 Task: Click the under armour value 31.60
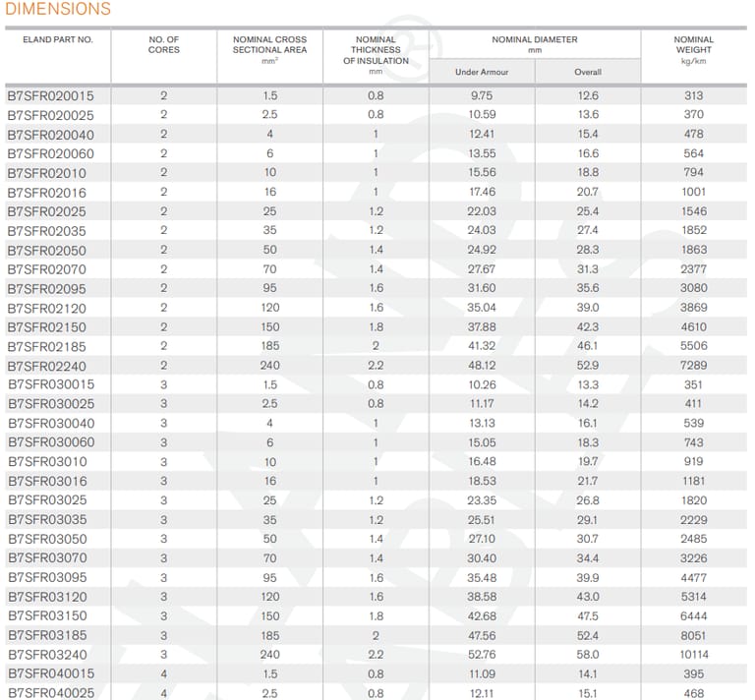coord(482,288)
